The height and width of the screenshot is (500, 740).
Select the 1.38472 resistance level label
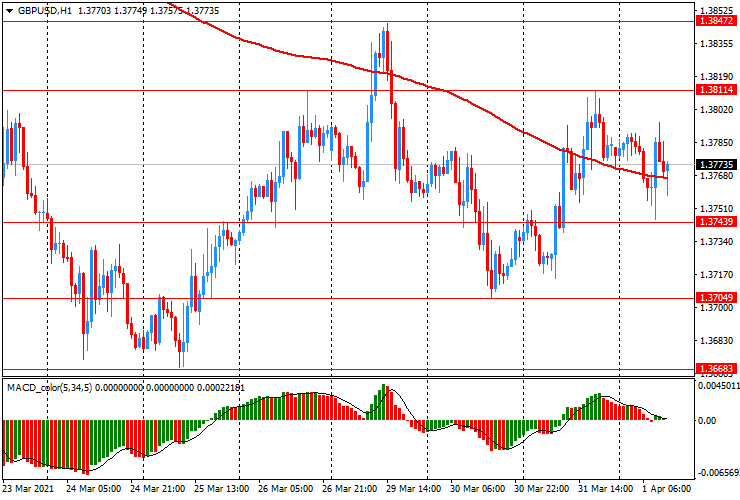[x=716, y=21]
